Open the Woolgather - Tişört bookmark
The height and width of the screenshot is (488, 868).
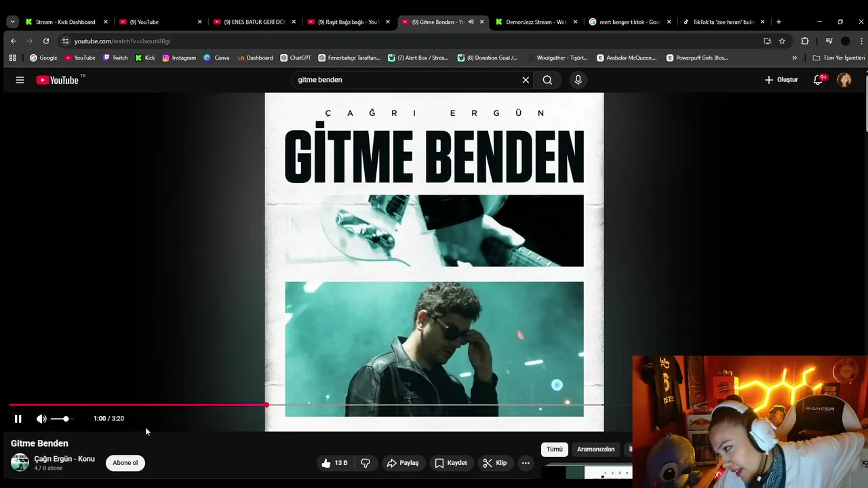point(556,58)
